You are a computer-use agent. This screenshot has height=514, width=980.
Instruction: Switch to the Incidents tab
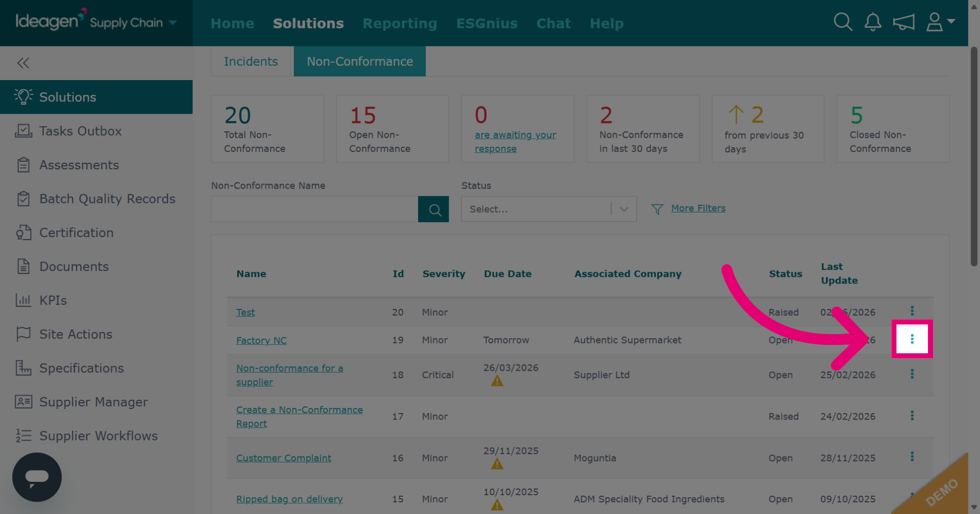pos(251,61)
